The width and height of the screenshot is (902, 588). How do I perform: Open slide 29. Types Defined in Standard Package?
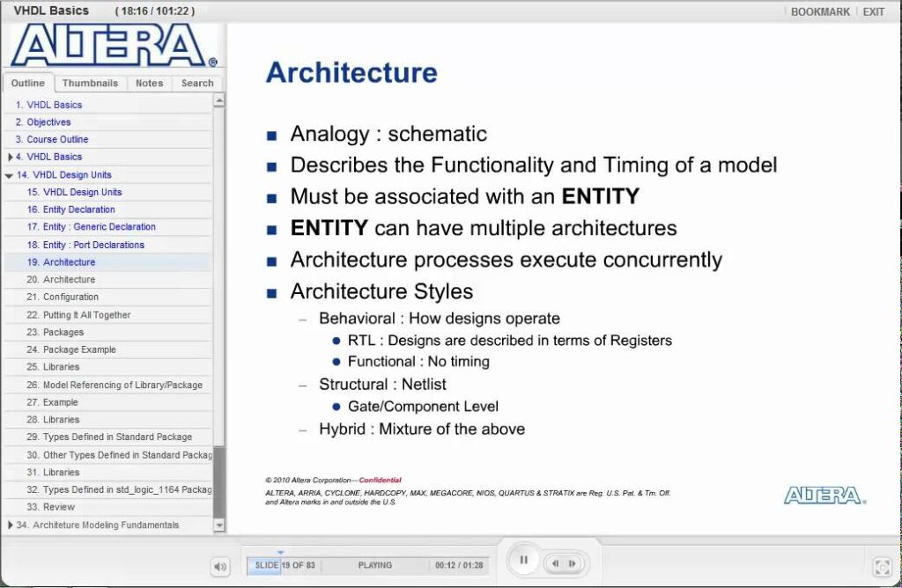tap(108, 437)
